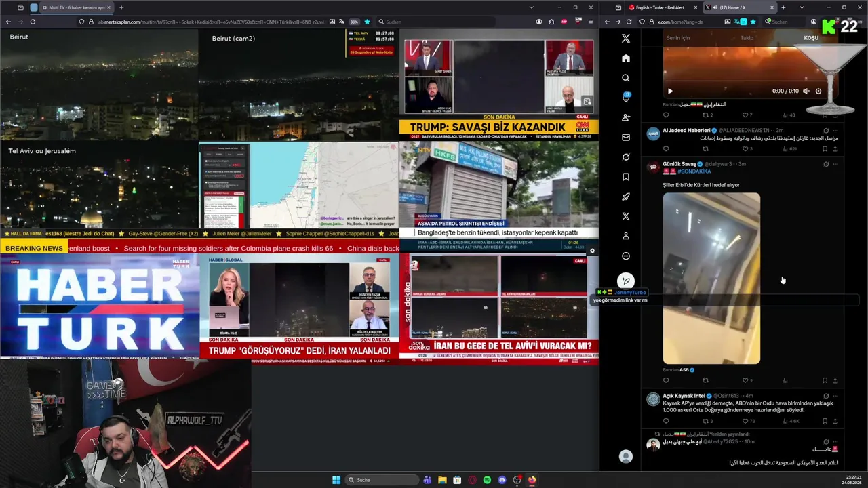
Task: Open File Explorer from the taskbar
Action: coord(442,480)
